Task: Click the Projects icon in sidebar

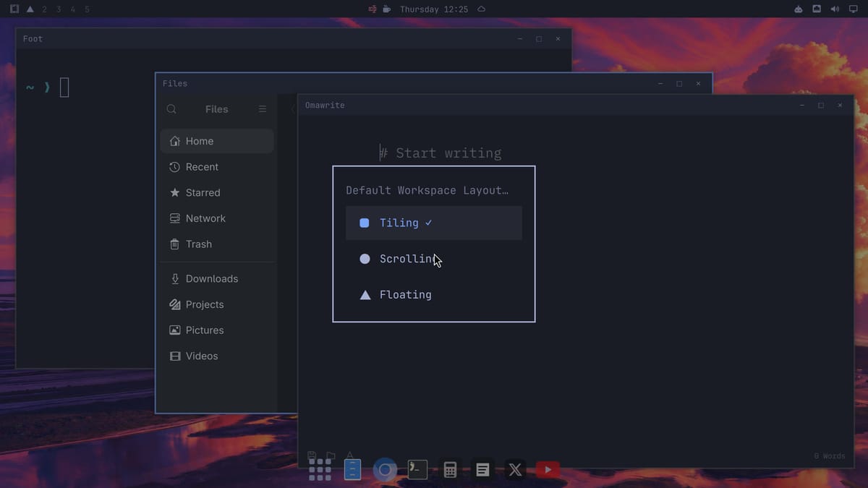Action: tap(174, 304)
